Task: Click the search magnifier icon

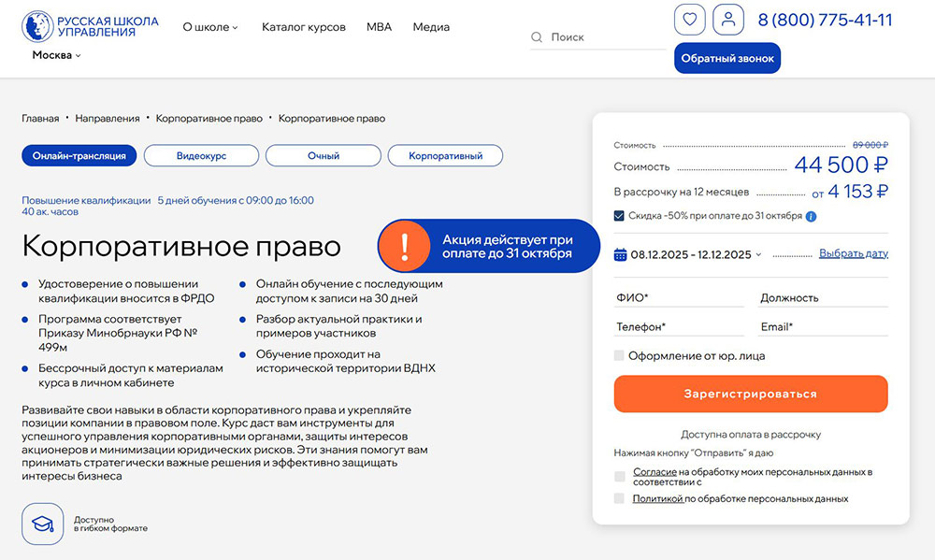Action: [x=536, y=37]
